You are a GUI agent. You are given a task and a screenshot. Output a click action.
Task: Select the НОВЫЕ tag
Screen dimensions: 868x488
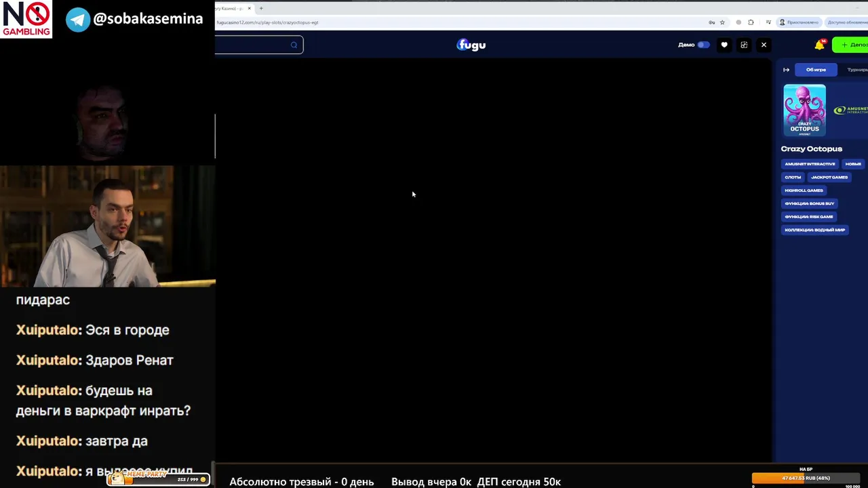tap(853, 164)
